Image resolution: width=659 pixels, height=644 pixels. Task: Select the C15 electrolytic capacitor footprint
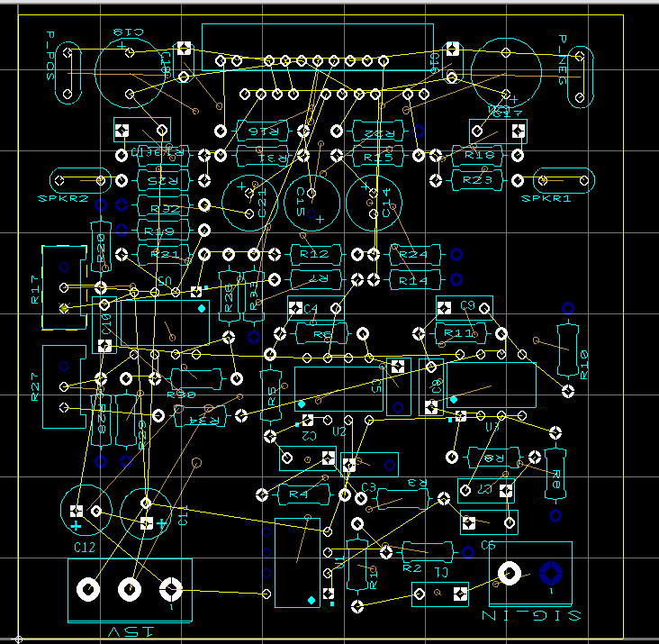pyautogui.click(x=311, y=203)
